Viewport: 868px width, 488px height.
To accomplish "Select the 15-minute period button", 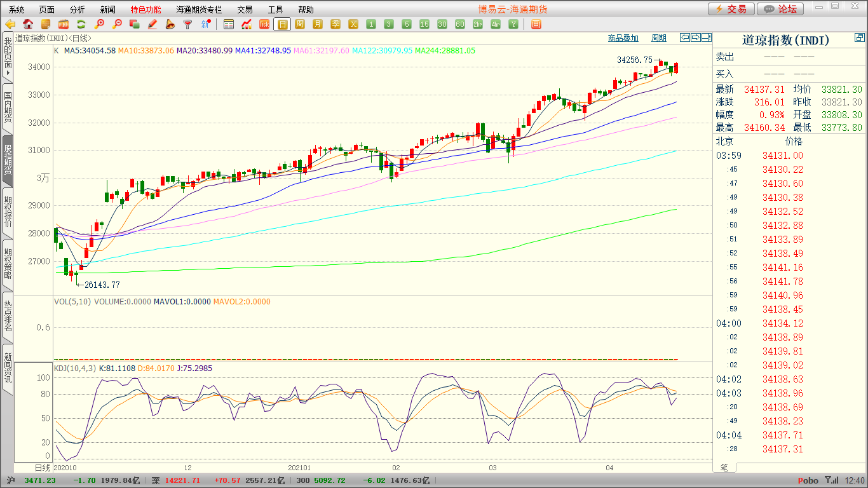I will pos(424,24).
